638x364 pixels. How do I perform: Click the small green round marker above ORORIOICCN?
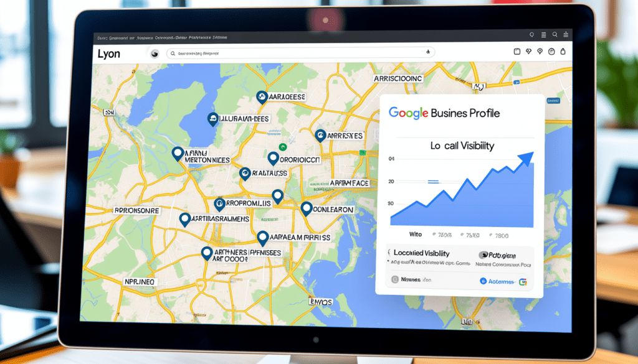click(x=283, y=147)
